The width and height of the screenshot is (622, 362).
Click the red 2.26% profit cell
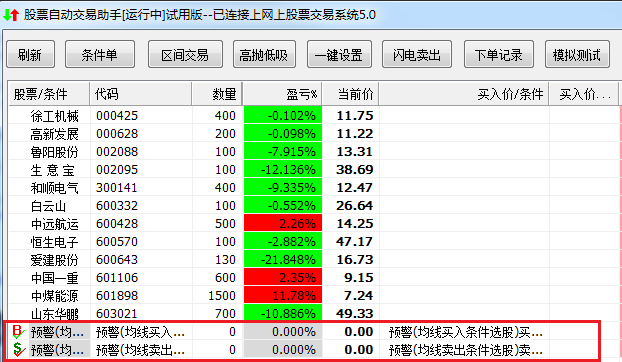pos(283,224)
